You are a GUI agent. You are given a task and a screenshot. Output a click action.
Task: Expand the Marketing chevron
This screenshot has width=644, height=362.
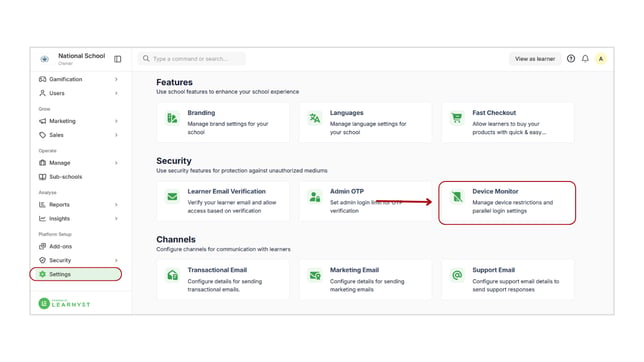(x=116, y=121)
